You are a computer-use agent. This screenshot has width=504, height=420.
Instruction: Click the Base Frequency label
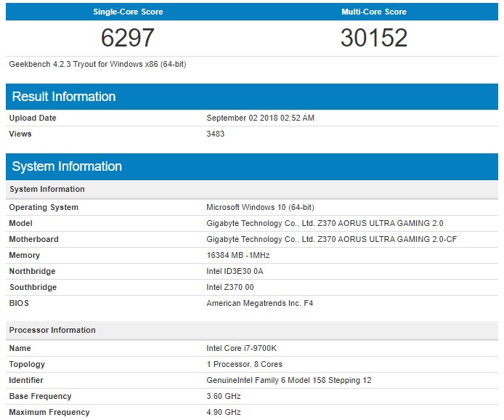coord(40,396)
